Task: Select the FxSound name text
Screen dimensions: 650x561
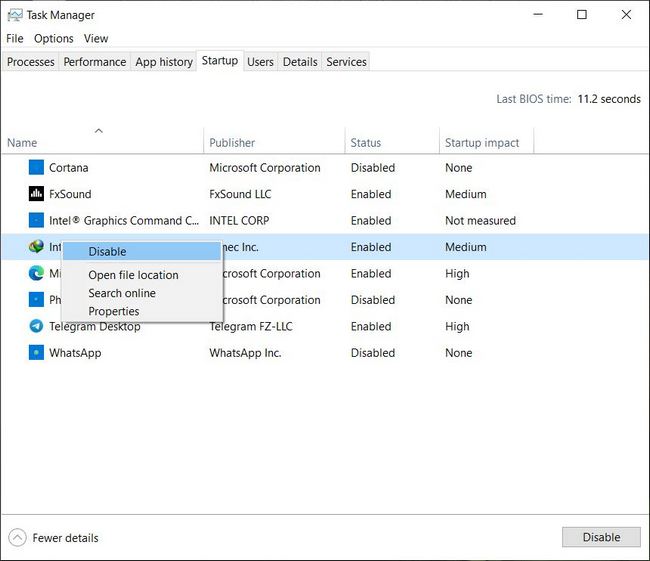Action: (70, 194)
